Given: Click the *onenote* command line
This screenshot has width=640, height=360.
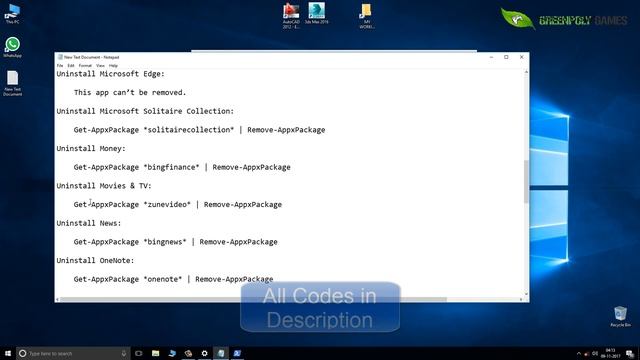Looking at the screenshot, I should tap(173, 279).
